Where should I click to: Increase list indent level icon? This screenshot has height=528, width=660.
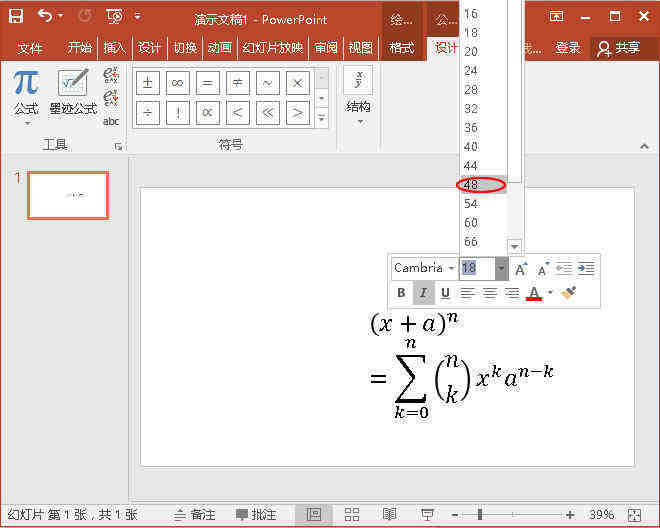[x=586, y=268]
